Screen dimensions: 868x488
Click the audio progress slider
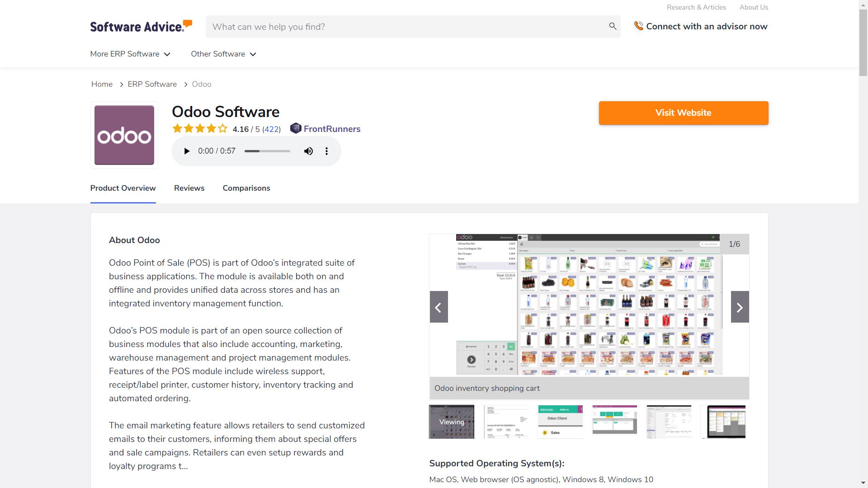click(267, 151)
